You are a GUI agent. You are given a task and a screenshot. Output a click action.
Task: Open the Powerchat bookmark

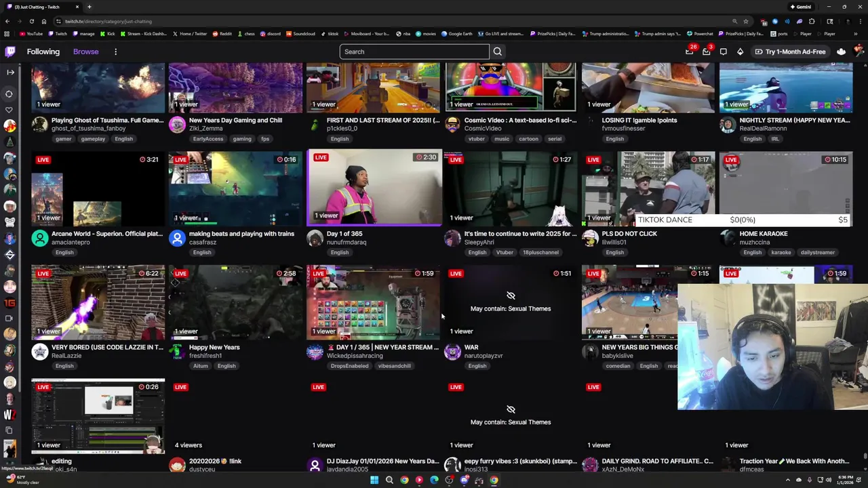pyautogui.click(x=700, y=33)
